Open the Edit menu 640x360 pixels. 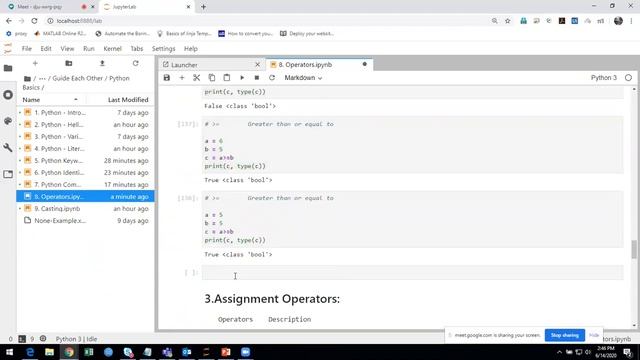(46, 49)
